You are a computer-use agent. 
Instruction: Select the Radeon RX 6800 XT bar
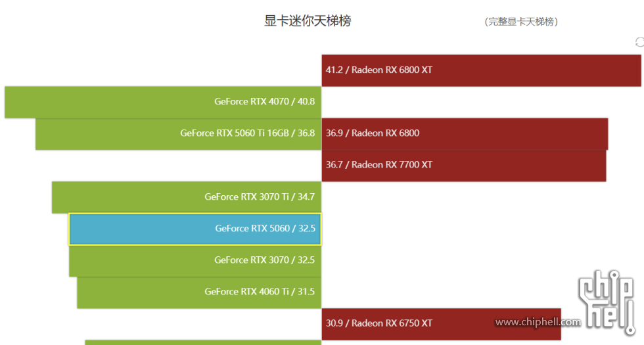(x=481, y=70)
